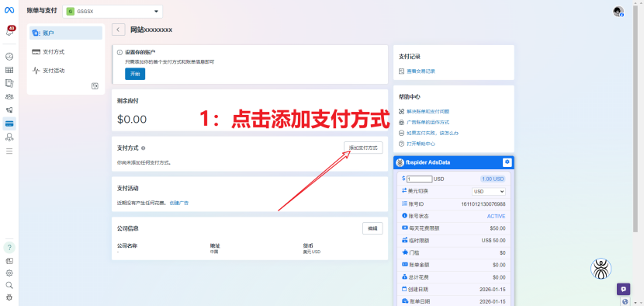644x306 pixels.
Task: Click the 总计花费 $0.00 value
Action: (x=499, y=277)
